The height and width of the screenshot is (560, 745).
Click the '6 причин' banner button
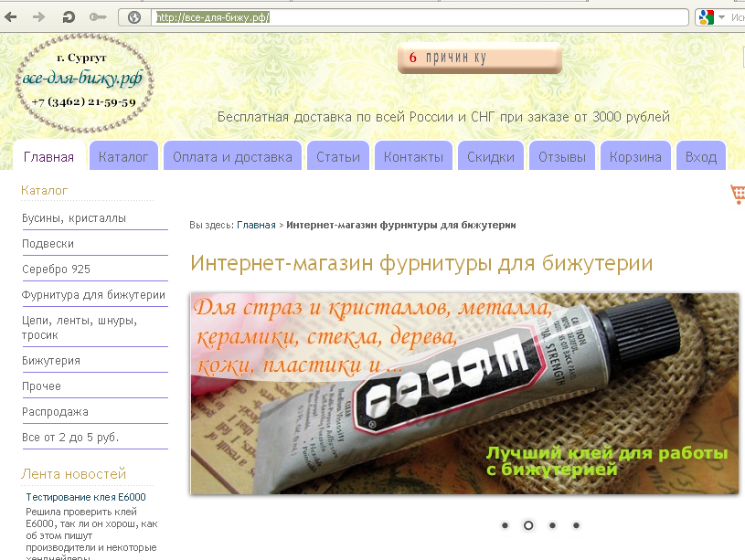pos(480,58)
